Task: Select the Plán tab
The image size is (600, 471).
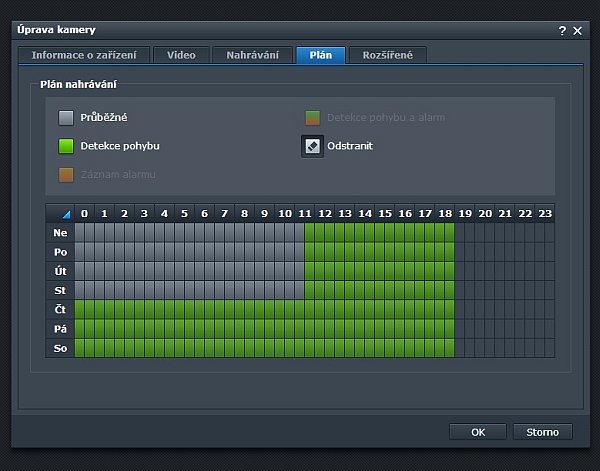Action: pos(321,55)
